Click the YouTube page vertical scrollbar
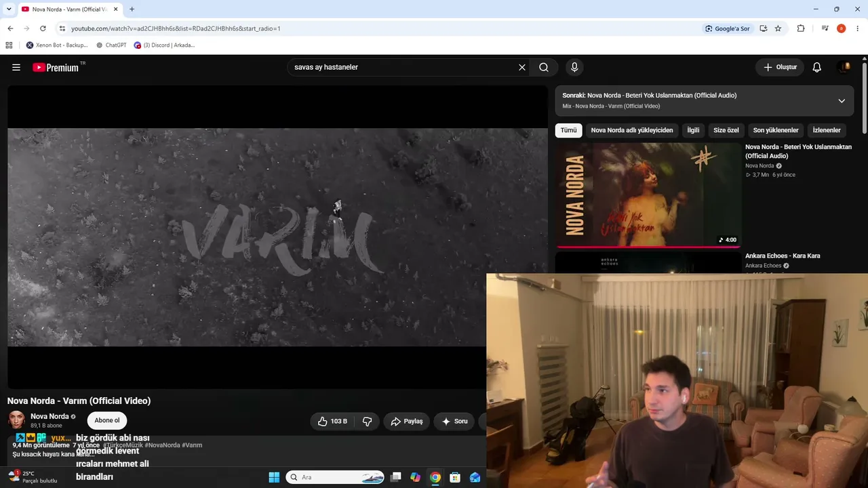Image resolution: width=868 pixels, height=488 pixels. point(865,98)
